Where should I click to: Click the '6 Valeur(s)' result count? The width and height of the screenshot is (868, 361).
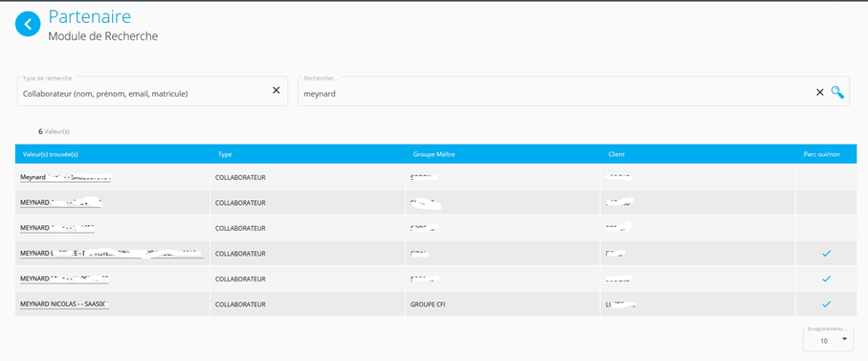point(54,132)
